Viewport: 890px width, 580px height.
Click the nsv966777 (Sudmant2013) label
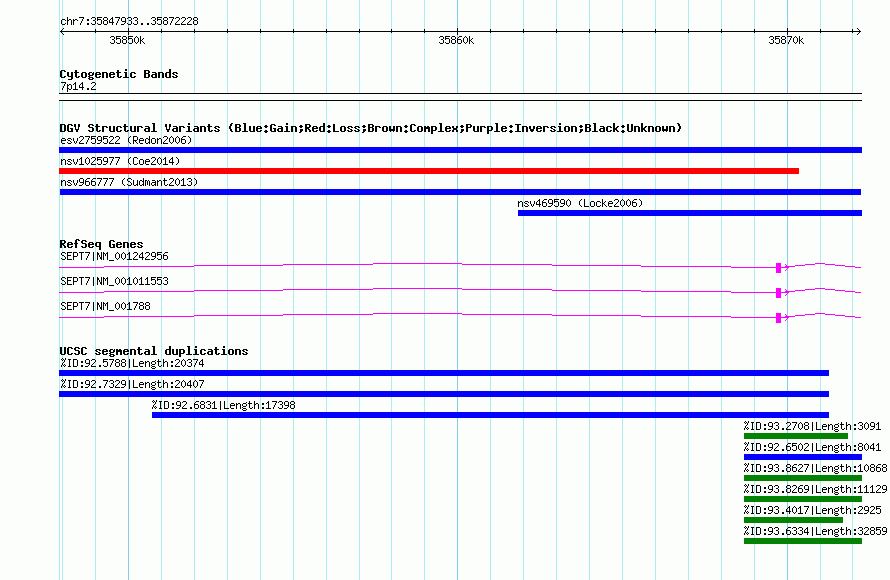pyautogui.click(x=129, y=182)
